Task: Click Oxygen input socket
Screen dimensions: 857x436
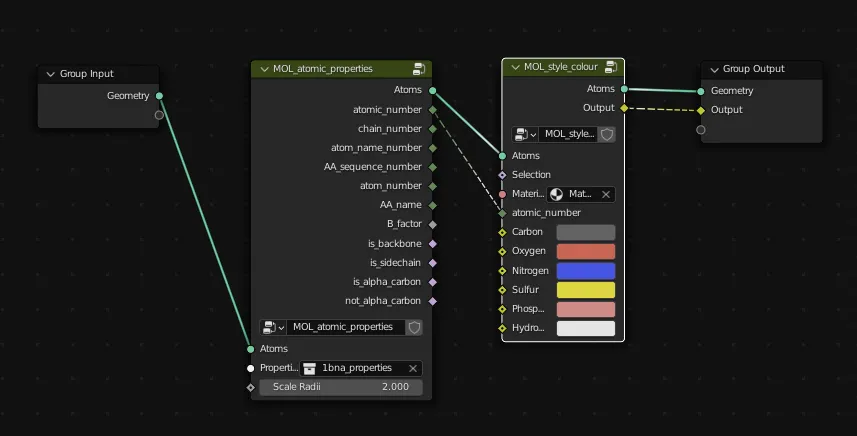Action: coord(502,252)
